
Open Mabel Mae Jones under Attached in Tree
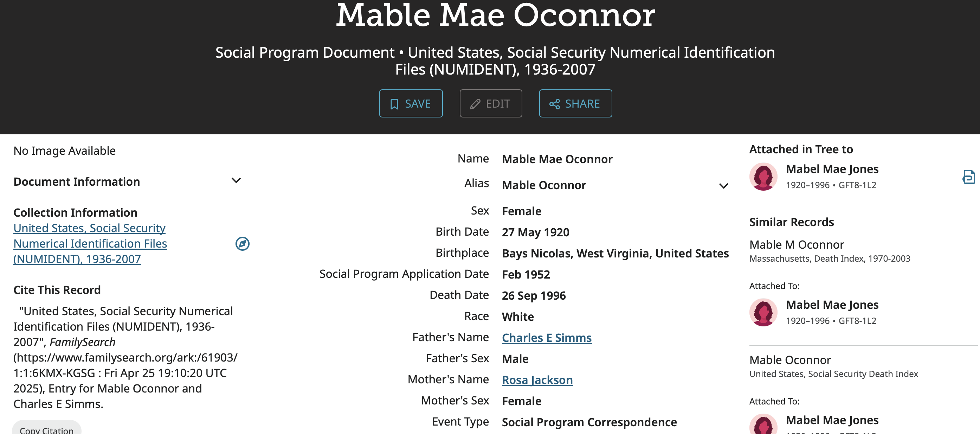pyautogui.click(x=832, y=169)
